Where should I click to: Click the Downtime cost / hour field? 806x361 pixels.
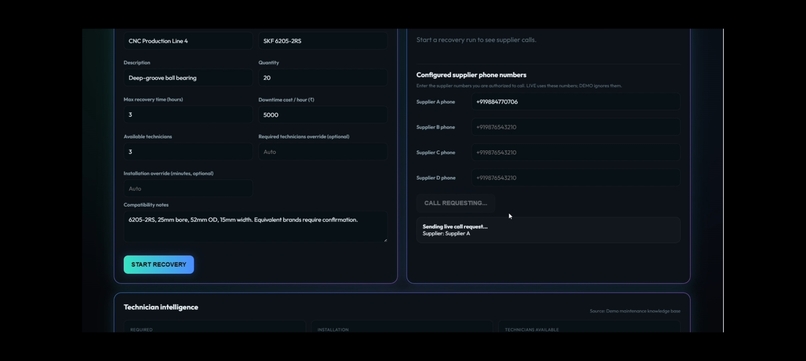323,115
